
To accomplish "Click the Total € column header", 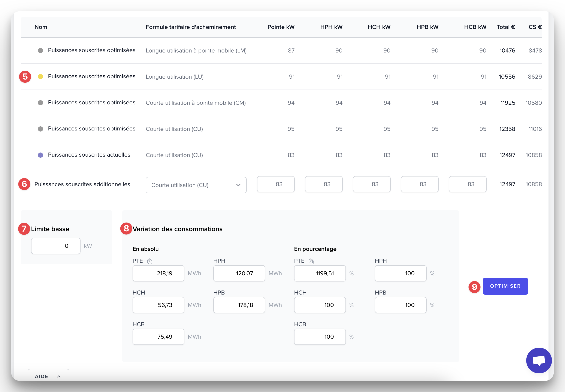I will (x=506, y=27).
